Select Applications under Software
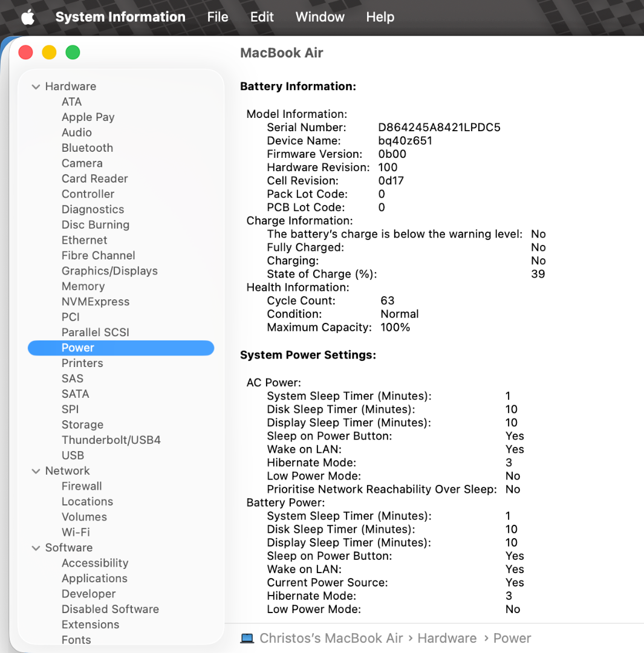 (94, 579)
